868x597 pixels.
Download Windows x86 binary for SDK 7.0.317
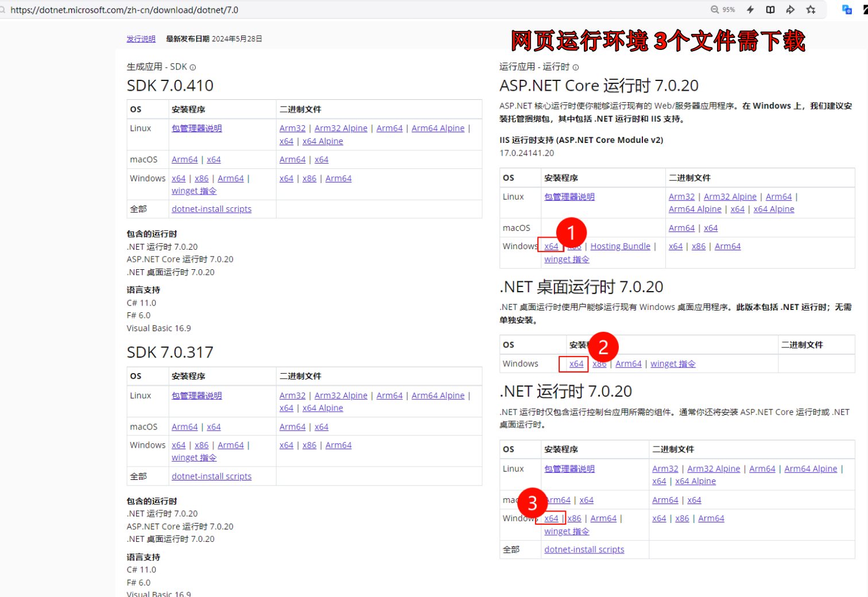309,445
